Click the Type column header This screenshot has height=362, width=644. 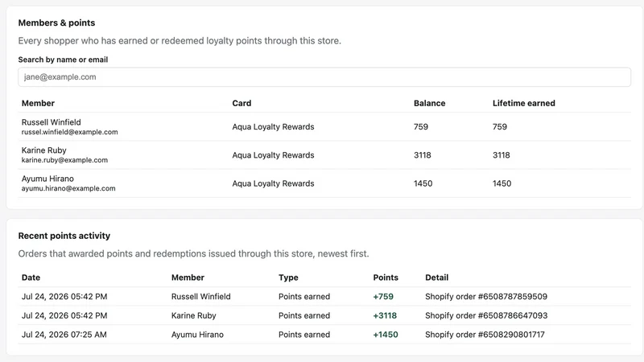point(288,278)
